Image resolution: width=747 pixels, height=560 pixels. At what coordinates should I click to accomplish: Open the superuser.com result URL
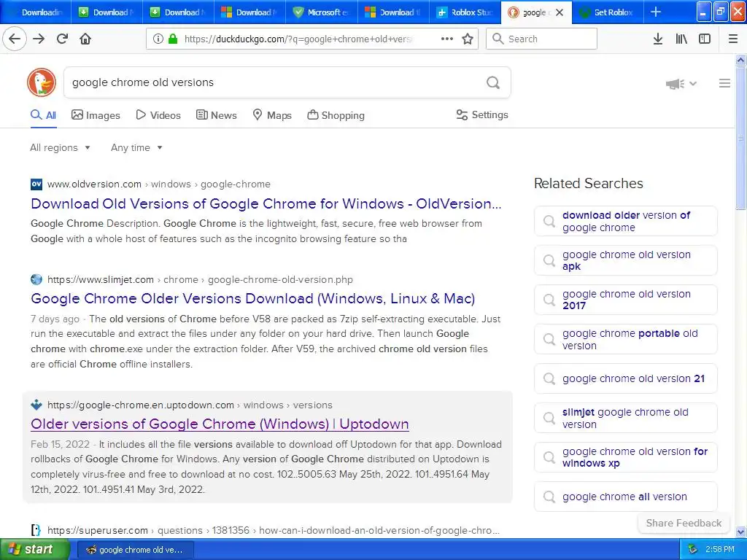pyautogui.click(x=274, y=531)
